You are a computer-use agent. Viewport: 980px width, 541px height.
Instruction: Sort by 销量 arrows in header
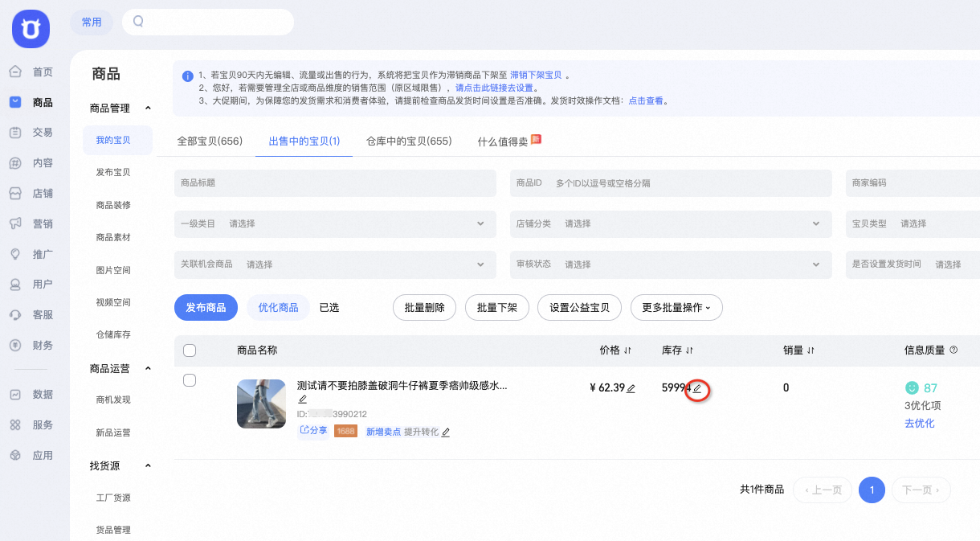811,350
